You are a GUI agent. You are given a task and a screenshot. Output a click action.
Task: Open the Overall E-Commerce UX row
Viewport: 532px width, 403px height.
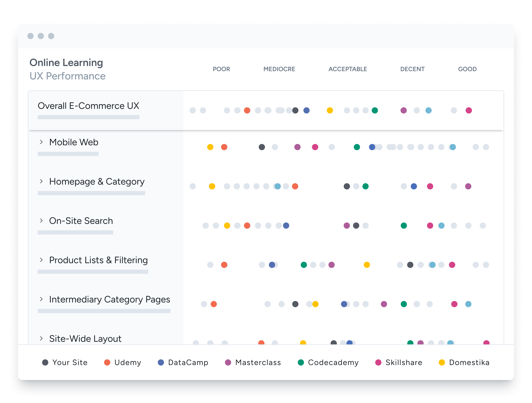point(88,106)
